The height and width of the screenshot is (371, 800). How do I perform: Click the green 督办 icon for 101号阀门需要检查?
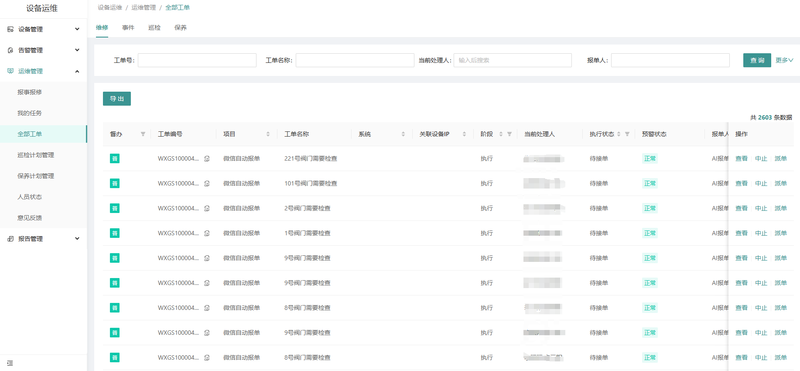115,183
